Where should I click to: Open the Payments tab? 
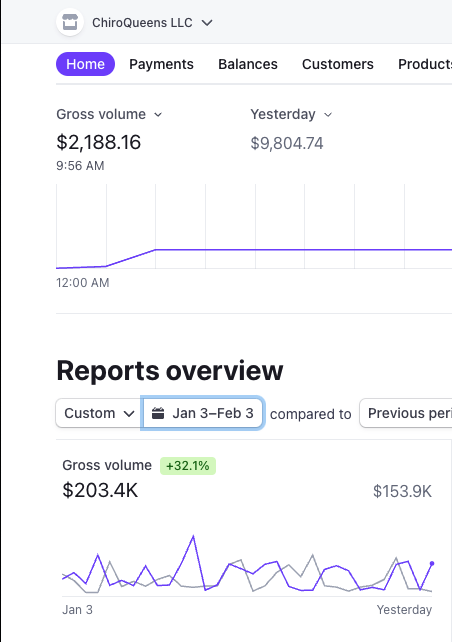pyautogui.click(x=161, y=64)
